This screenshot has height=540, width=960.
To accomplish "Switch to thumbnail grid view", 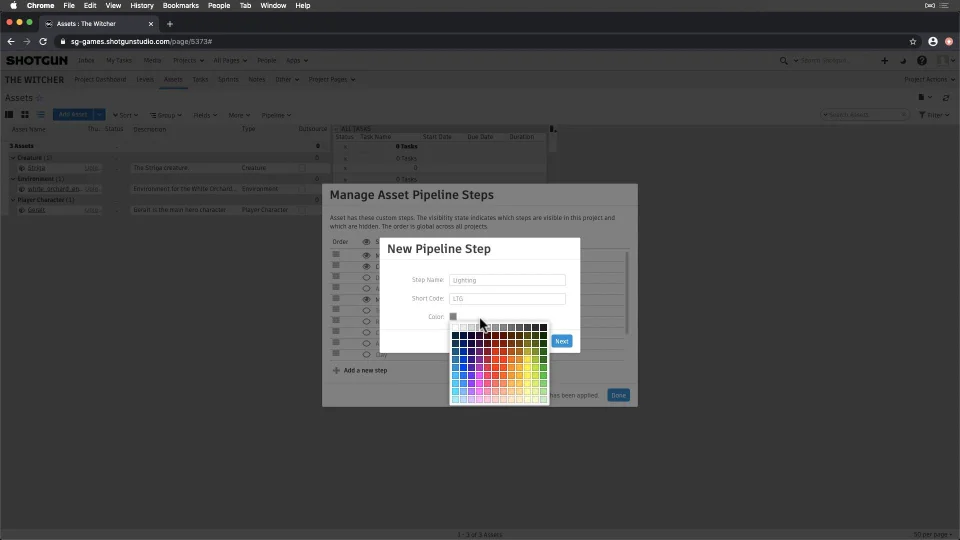I will [x=24, y=114].
